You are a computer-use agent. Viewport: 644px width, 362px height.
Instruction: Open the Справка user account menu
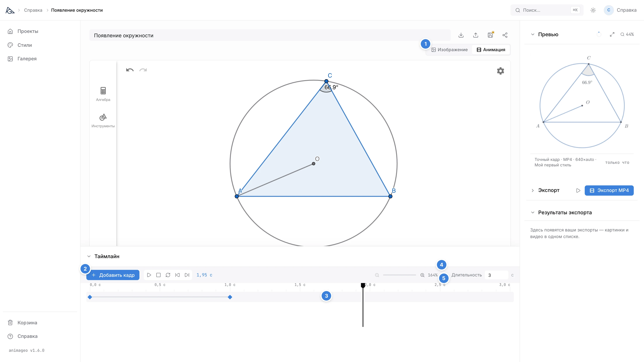(x=620, y=10)
